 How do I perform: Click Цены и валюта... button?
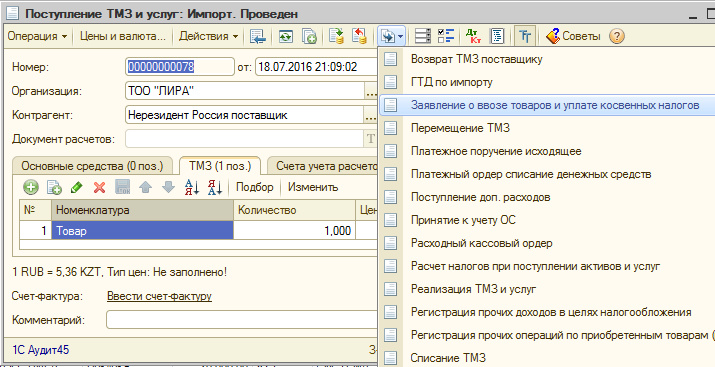(x=123, y=36)
